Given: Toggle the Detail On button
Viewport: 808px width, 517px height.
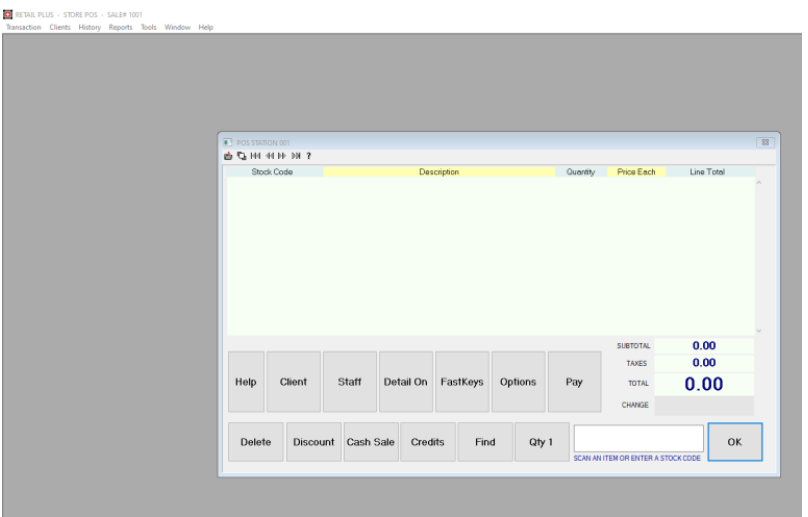Looking at the screenshot, I should [405, 382].
